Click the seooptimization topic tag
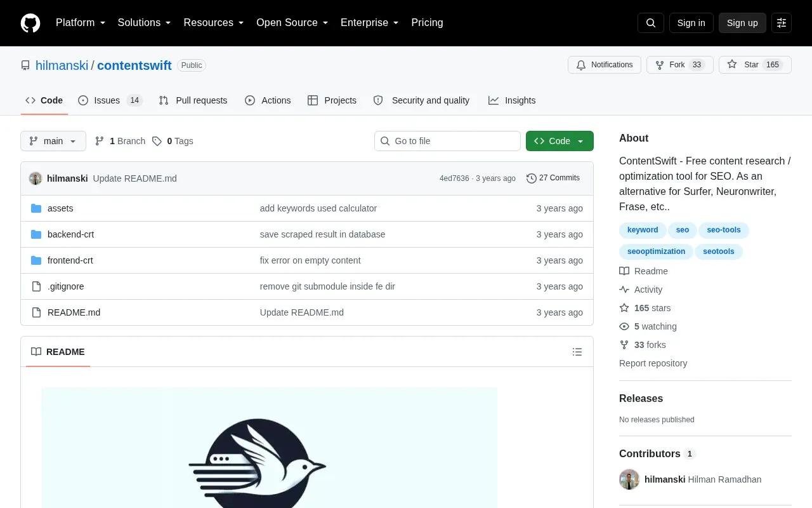This screenshot has width=812, height=508. tap(656, 251)
